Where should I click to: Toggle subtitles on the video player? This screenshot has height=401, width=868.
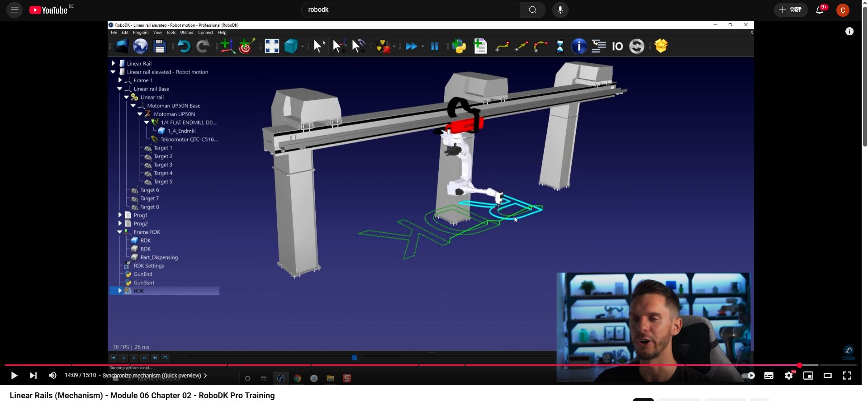pos(768,376)
